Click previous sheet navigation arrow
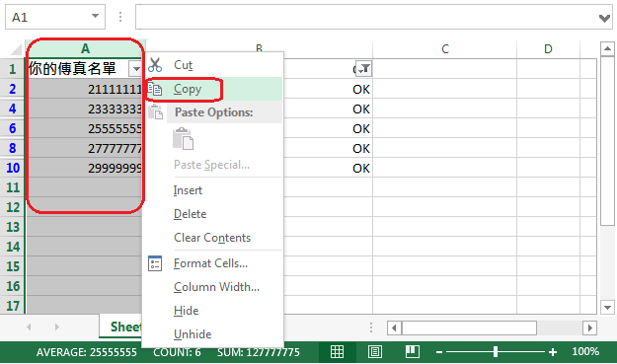This screenshot has height=364, width=617. click(29, 328)
